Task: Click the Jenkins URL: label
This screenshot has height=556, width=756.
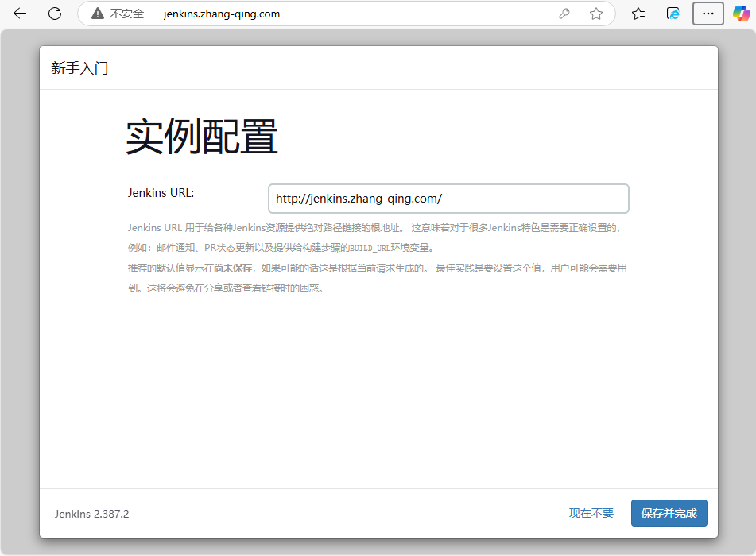Action: pyautogui.click(x=161, y=193)
